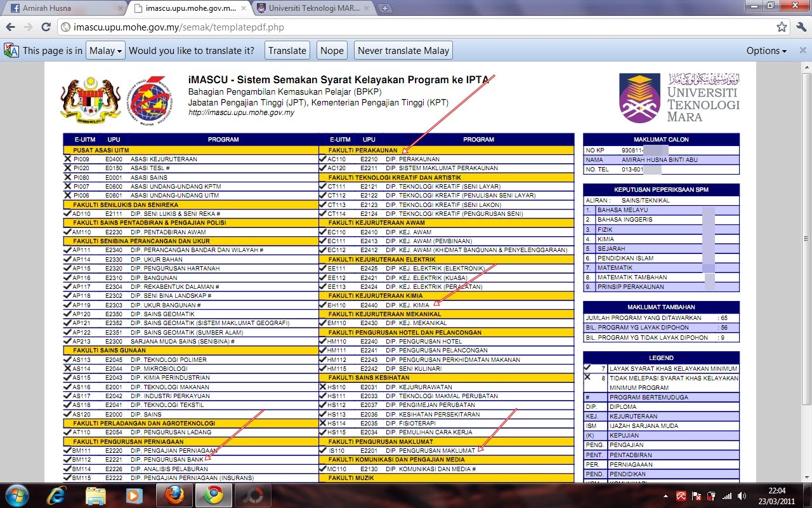This screenshot has height=508, width=812.
Task: Click the DIP. PENGURUSAN BANK row
Action: (x=190, y=459)
